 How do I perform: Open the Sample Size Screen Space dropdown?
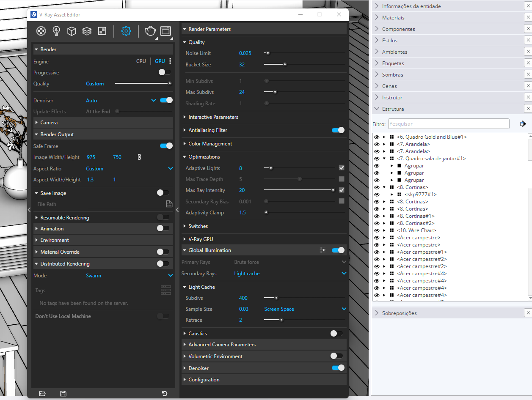tap(344, 309)
